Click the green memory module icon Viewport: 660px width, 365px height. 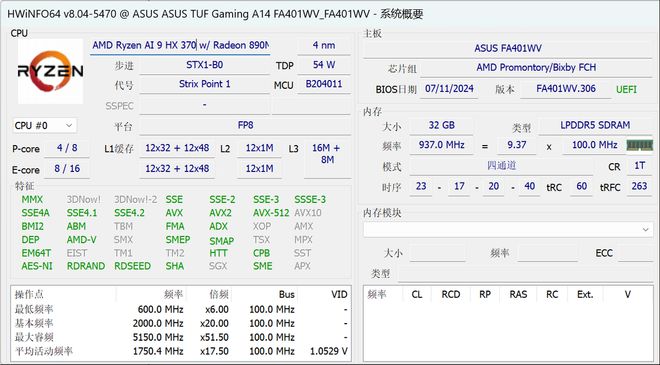pos(640,146)
